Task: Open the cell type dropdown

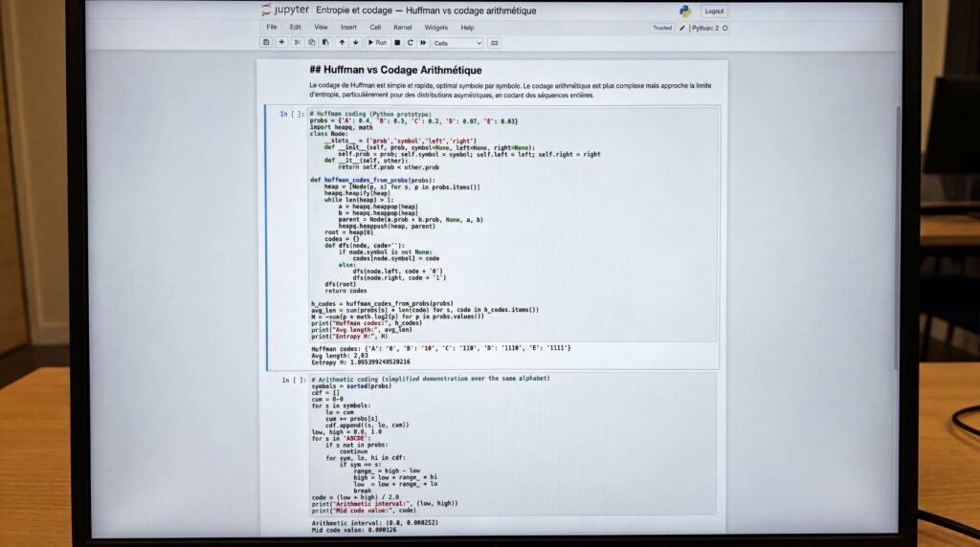Action: (457, 43)
